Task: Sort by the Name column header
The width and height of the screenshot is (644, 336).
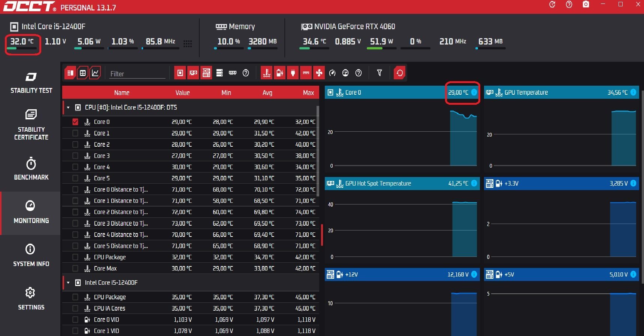Action: [122, 92]
